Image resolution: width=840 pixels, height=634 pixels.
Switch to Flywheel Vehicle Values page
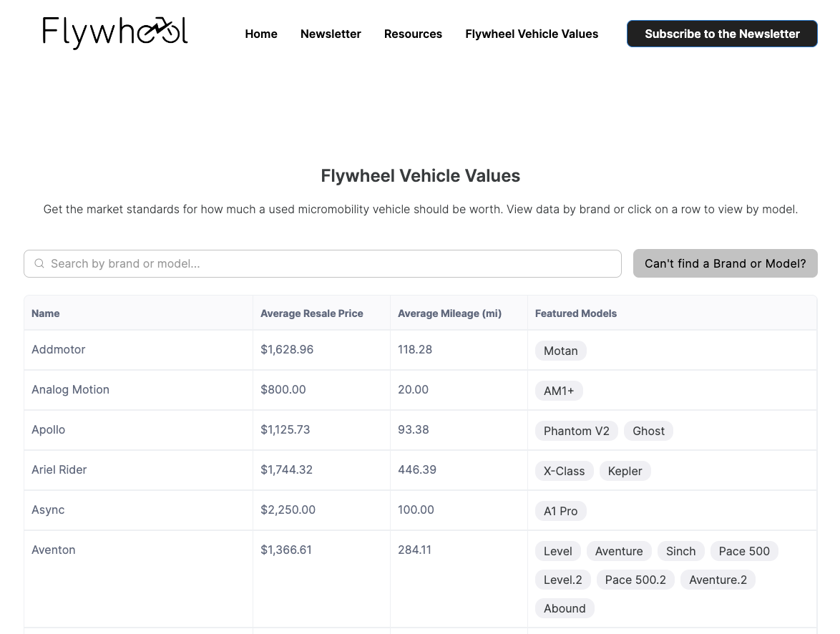pos(532,34)
